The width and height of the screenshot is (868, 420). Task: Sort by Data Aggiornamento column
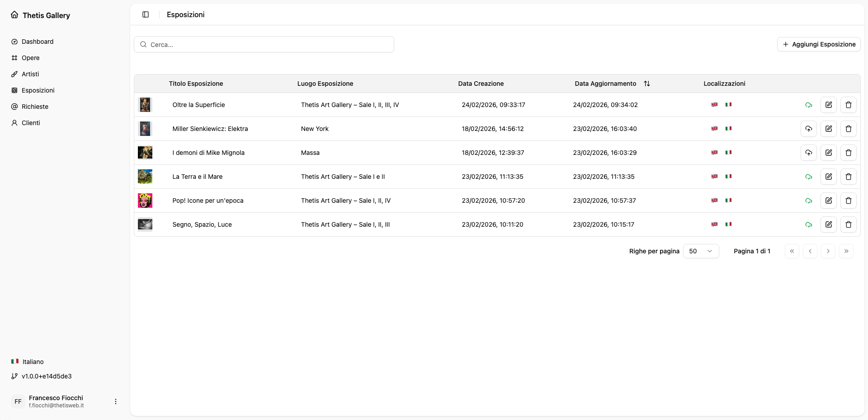point(646,84)
